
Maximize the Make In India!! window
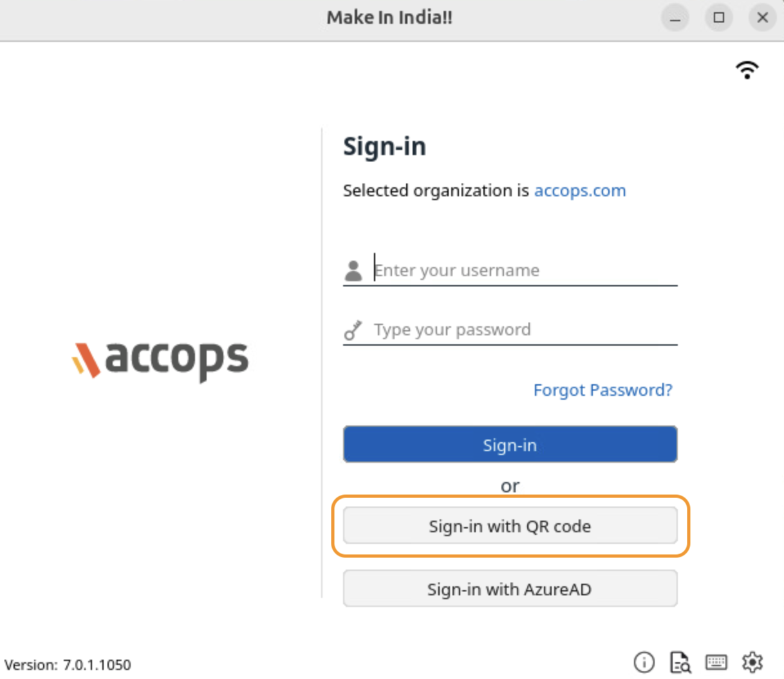pyautogui.click(x=718, y=18)
